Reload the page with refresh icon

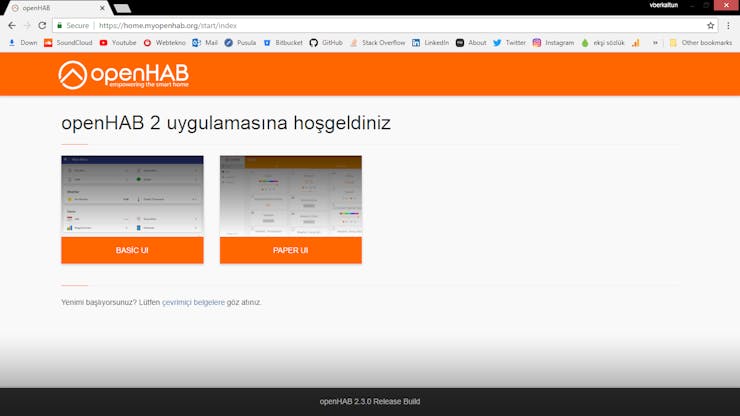pyautogui.click(x=42, y=25)
